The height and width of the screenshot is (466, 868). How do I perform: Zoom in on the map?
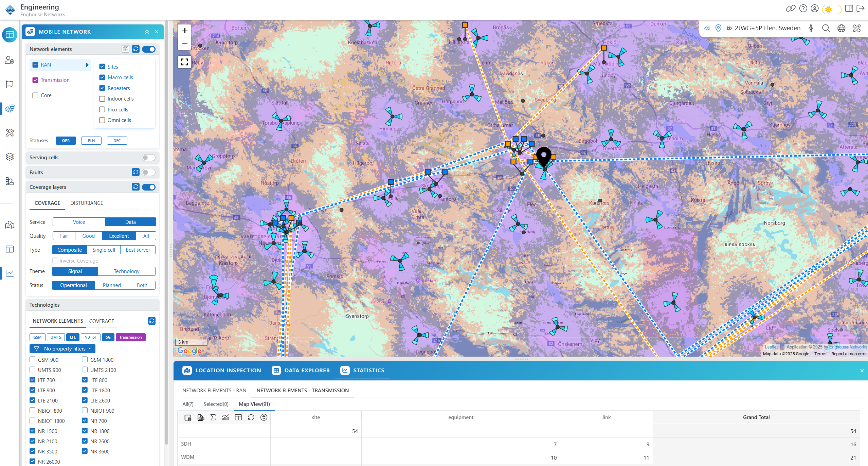[x=184, y=31]
